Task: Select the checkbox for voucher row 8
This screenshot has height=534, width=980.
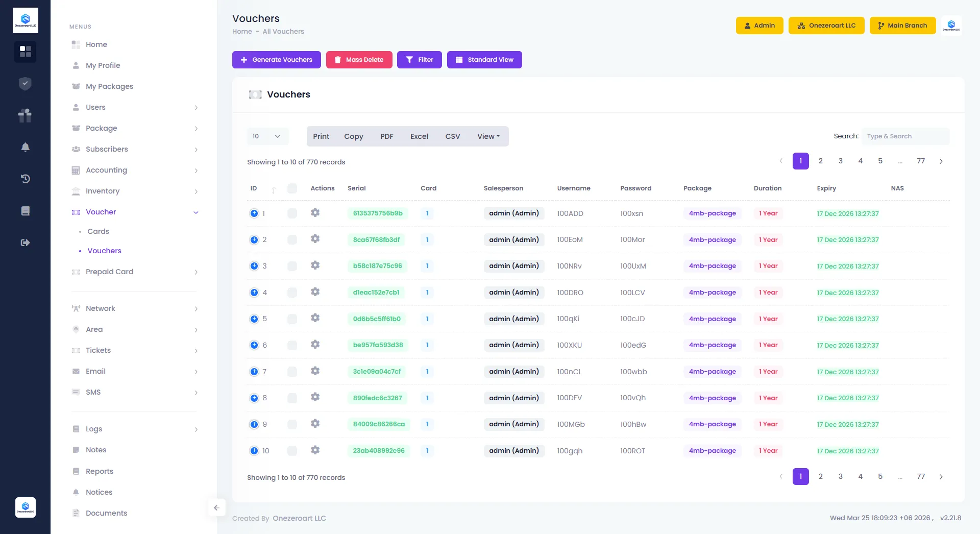Action: (x=292, y=398)
